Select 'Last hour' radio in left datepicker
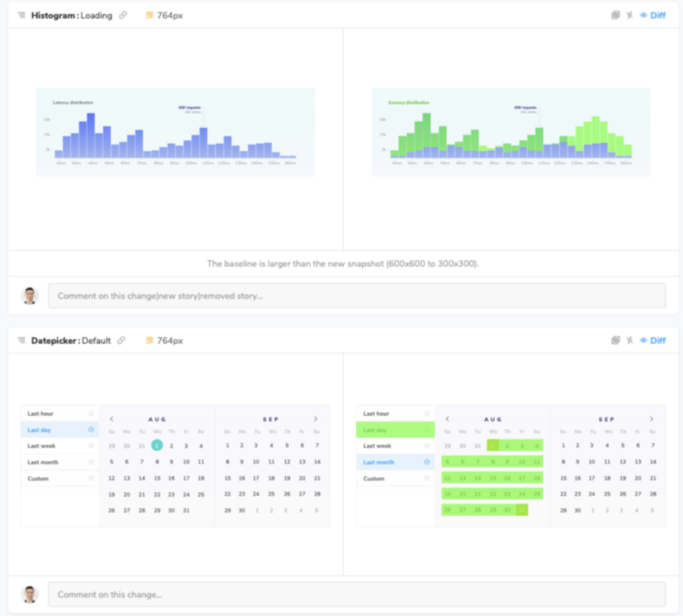 pos(91,413)
